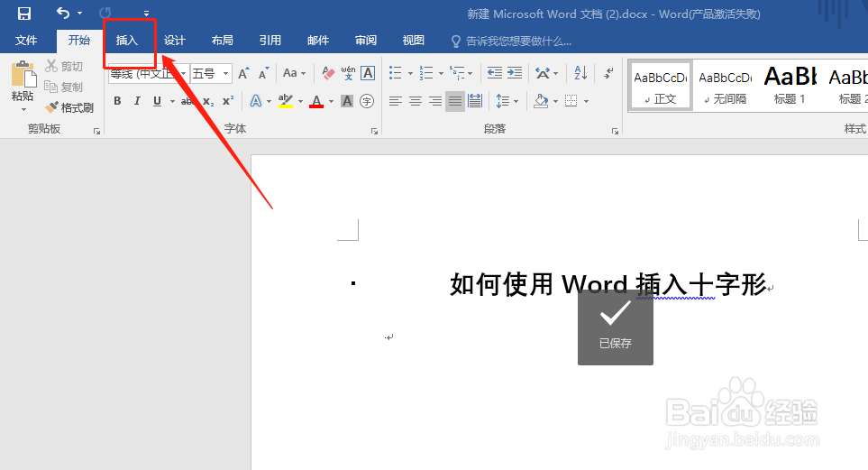This screenshot has height=470, width=868.
Task: Decrease font size with shrink icon
Action: (x=264, y=73)
